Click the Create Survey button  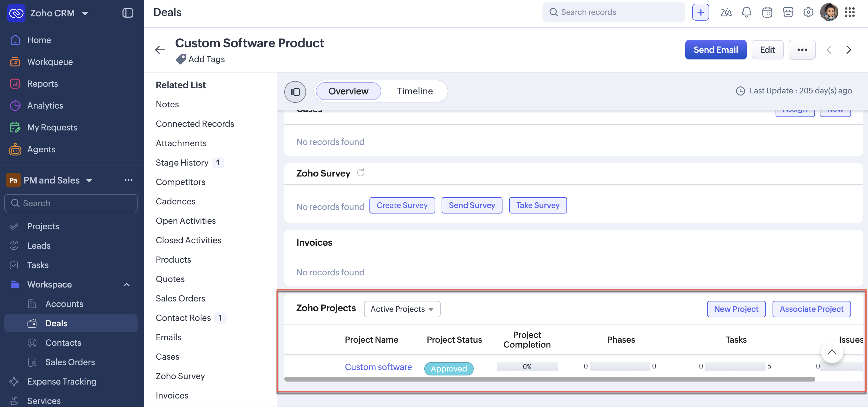pos(402,205)
